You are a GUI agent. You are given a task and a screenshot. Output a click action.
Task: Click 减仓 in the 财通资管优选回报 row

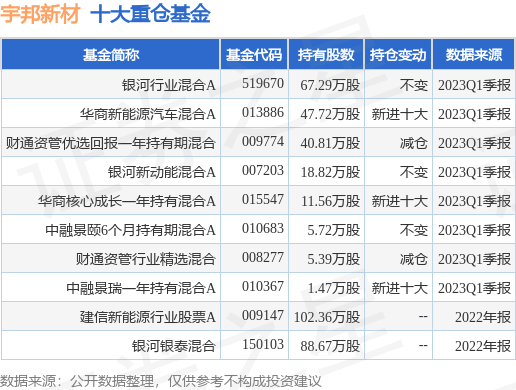click(x=414, y=143)
